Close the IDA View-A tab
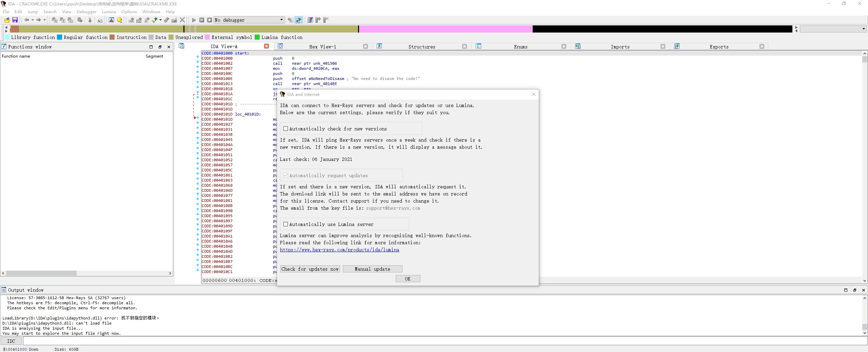This screenshot has width=868, height=352. click(x=267, y=46)
